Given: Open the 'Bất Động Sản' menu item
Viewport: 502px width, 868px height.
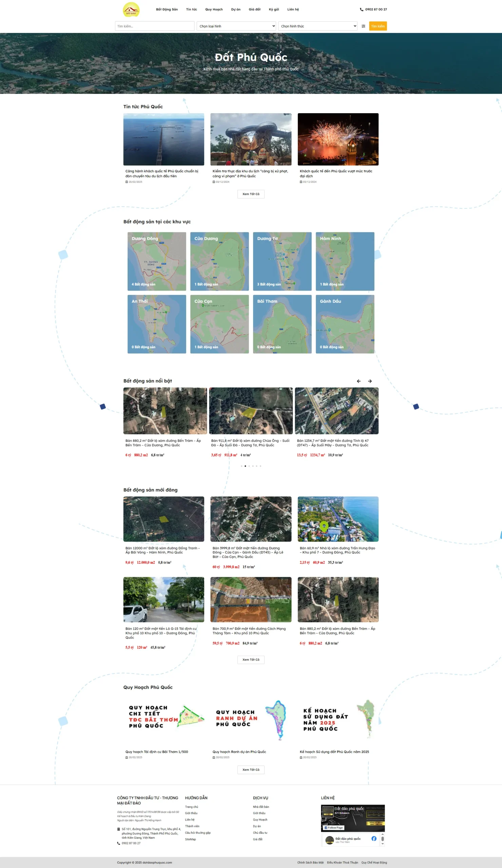Looking at the screenshot, I should 167,9.
